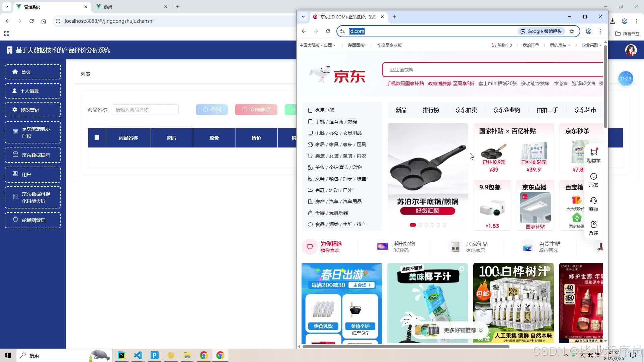Open 修改密码 sidebar item
Image resolution: width=644 pixels, height=362 pixels.
click(33, 110)
